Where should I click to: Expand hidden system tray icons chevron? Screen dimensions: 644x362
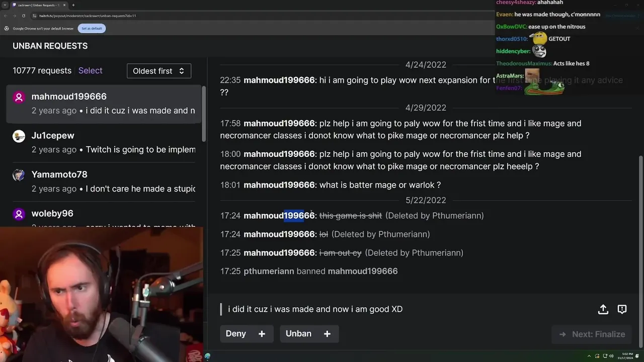coord(590,356)
